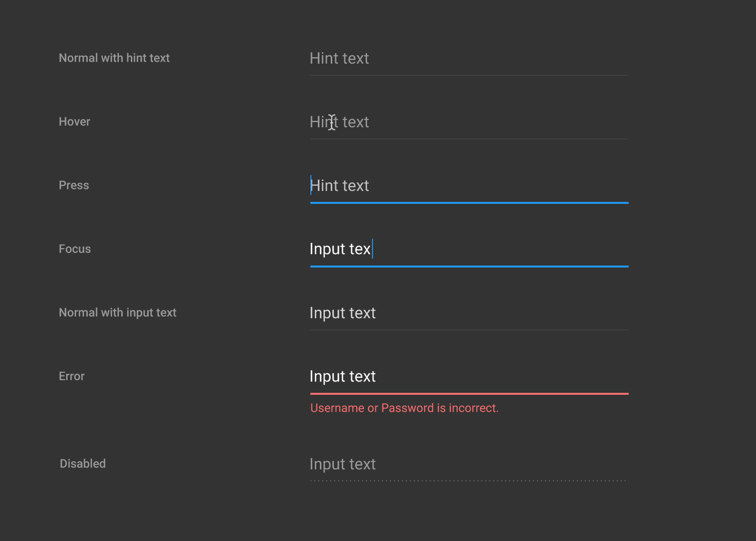Click the blue underline below the Press field
The image size is (756, 541).
(469, 203)
